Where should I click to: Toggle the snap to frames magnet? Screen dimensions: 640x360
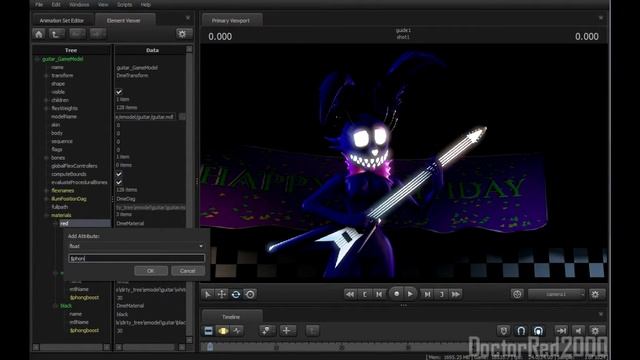coord(521,331)
